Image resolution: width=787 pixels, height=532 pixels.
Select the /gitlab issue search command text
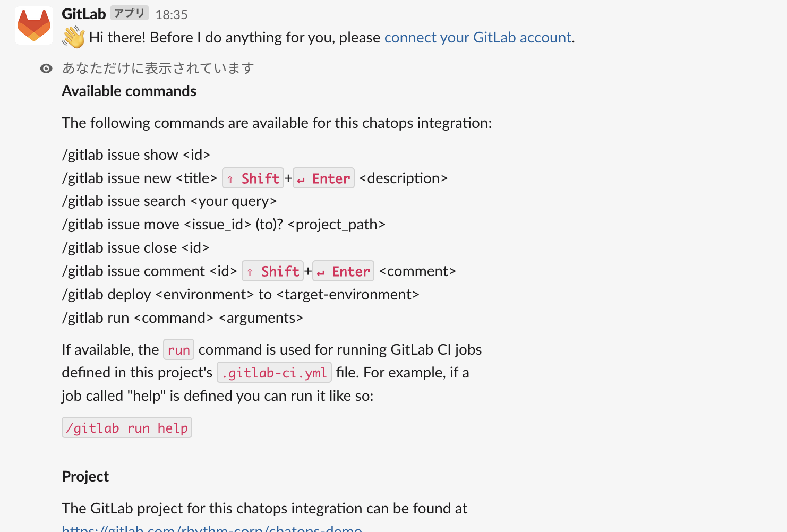[x=169, y=201]
